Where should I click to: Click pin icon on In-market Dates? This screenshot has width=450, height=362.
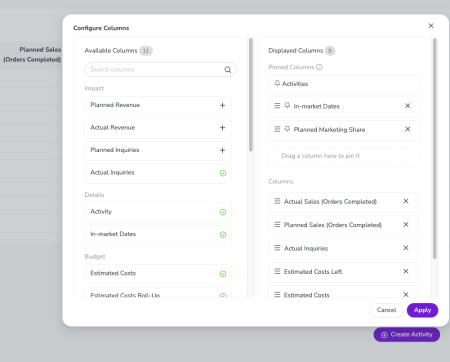coord(287,106)
